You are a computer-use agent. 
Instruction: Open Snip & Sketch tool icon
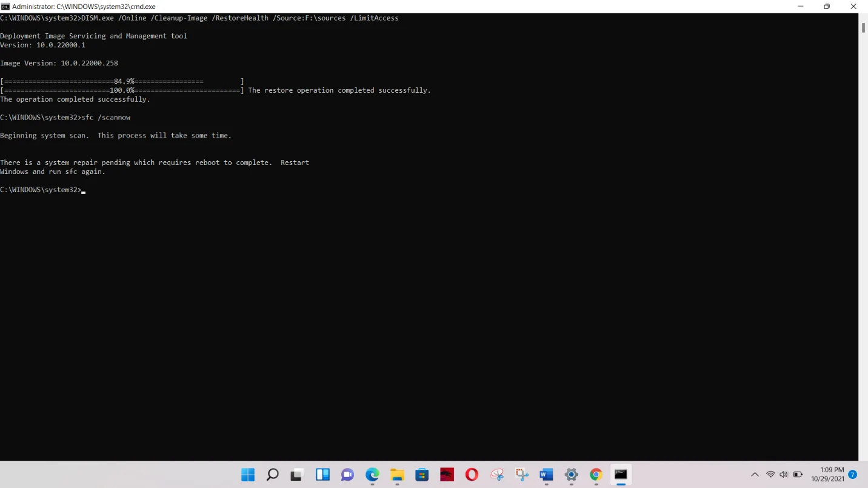coord(522,475)
